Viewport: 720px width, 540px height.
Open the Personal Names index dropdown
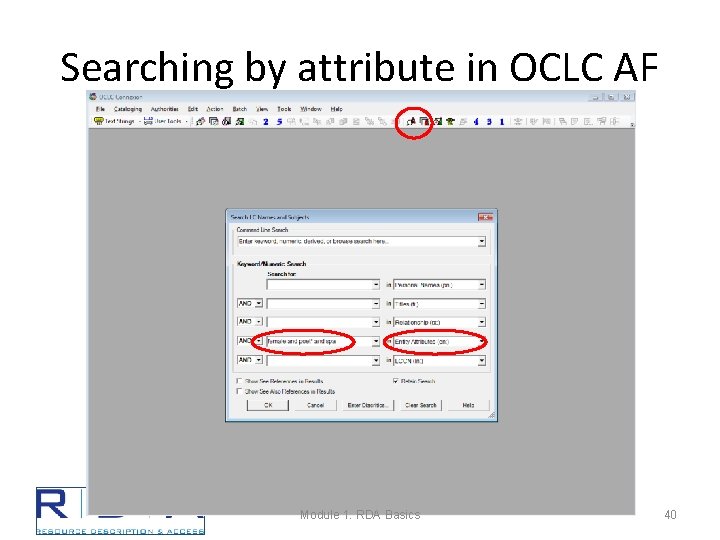(481, 285)
